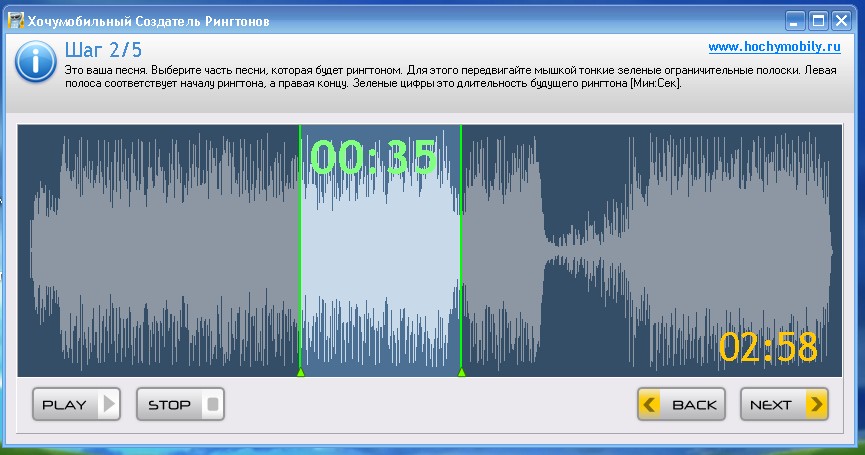Image resolution: width=865 pixels, height=455 pixels.
Task: Minimize the ringtone creator window
Action: [x=795, y=22]
